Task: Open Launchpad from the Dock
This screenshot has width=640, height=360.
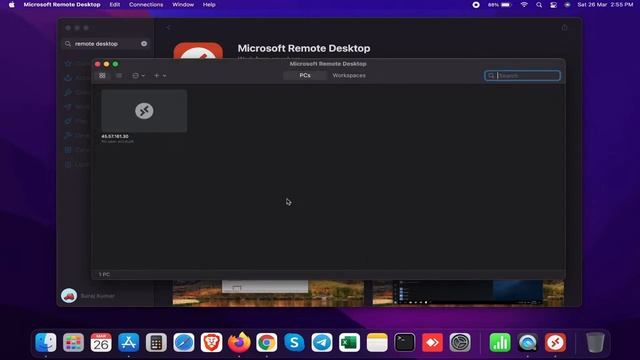Action: 73,342
